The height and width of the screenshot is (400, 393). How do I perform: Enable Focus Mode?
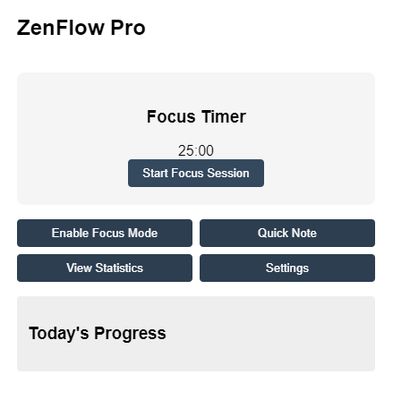[x=105, y=233]
